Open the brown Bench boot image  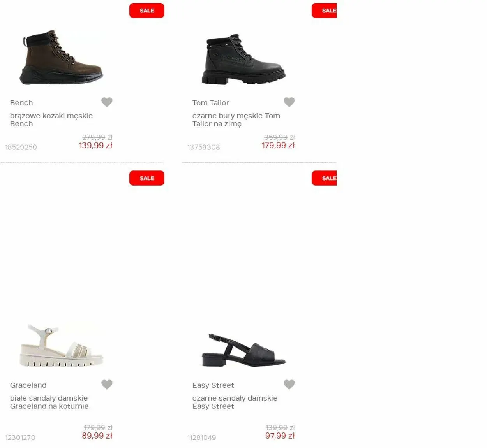point(62,57)
